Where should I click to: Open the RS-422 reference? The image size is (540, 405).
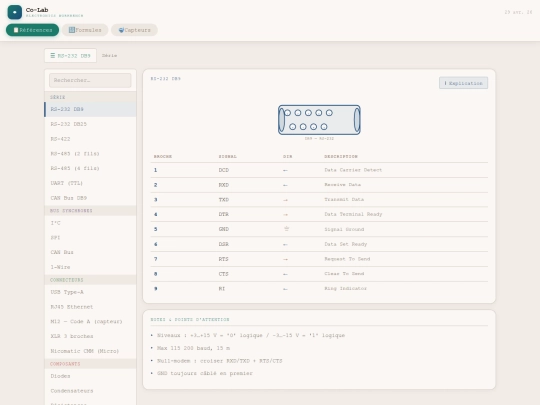(90, 139)
